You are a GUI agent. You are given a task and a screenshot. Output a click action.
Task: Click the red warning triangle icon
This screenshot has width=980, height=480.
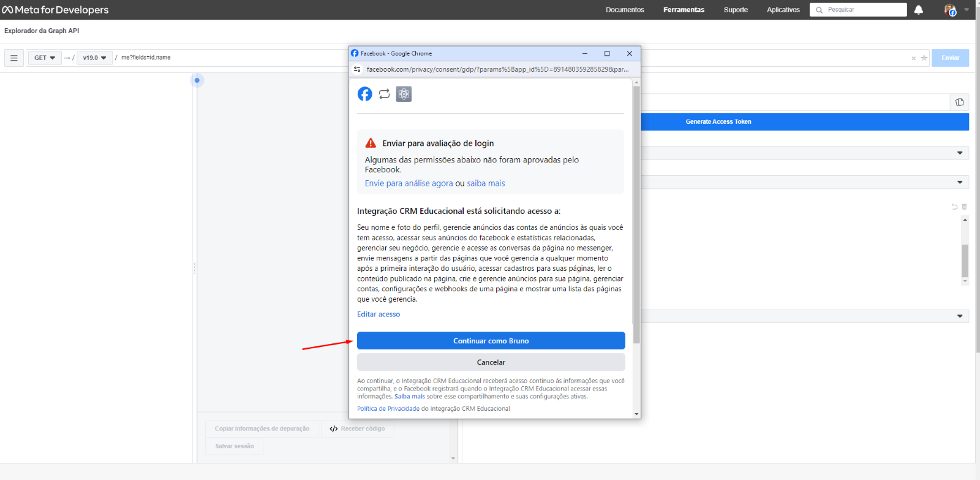click(x=371, y=143)
